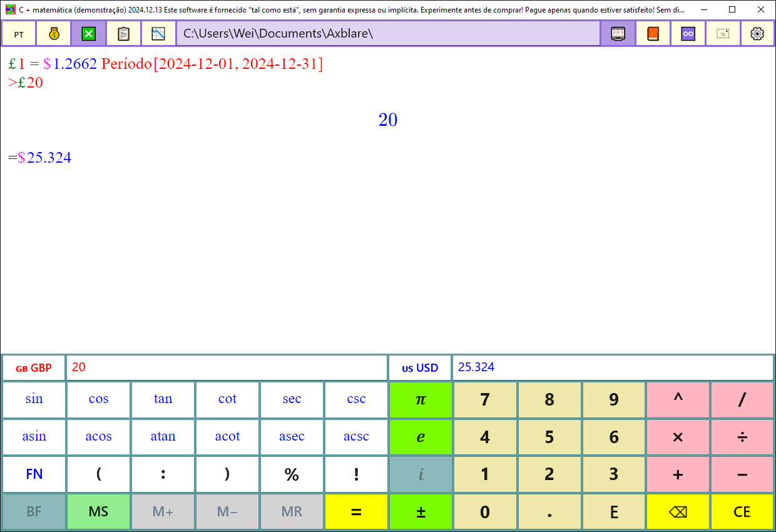
Task: Open the orange book icon
Action: click(653, 34)
